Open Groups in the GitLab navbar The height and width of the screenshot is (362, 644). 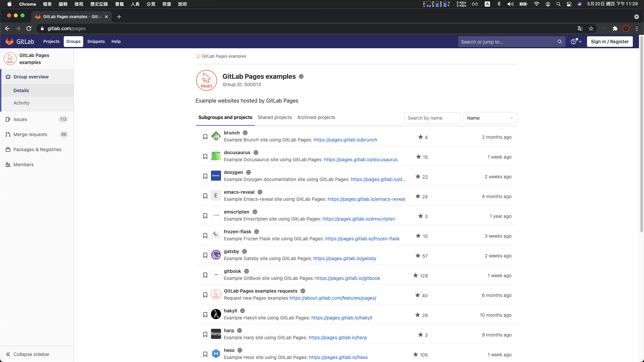[x=73, y=42]
